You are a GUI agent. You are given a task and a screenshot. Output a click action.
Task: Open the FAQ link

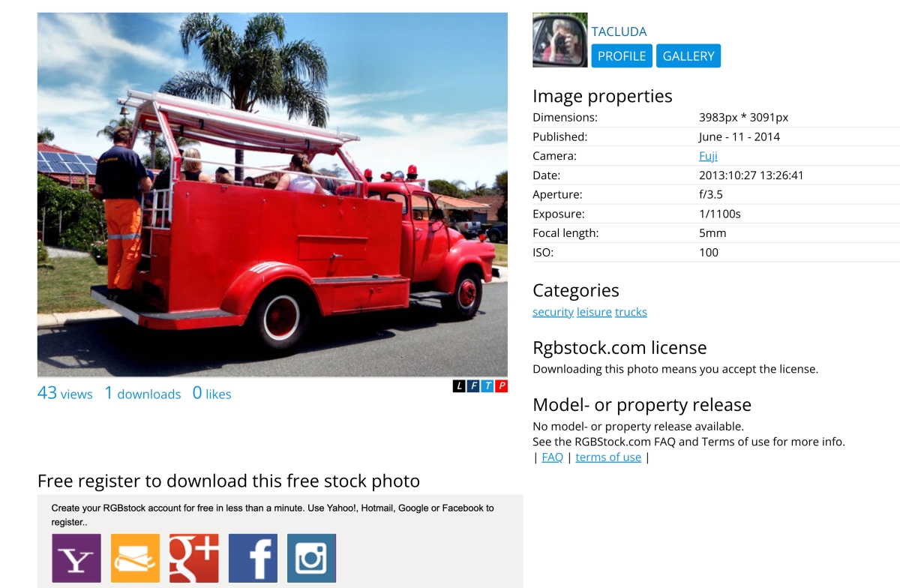pyautogui.click(x=552, y=457)
